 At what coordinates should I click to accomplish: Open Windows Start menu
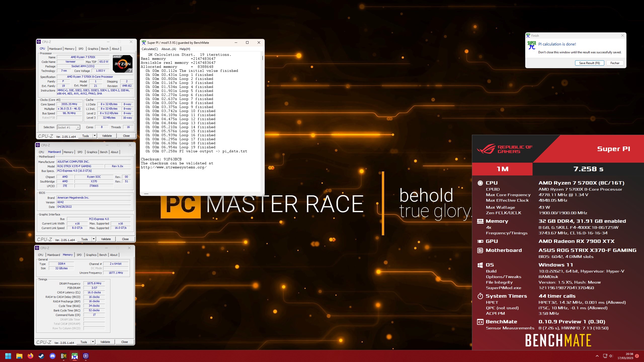coord(8,356)
